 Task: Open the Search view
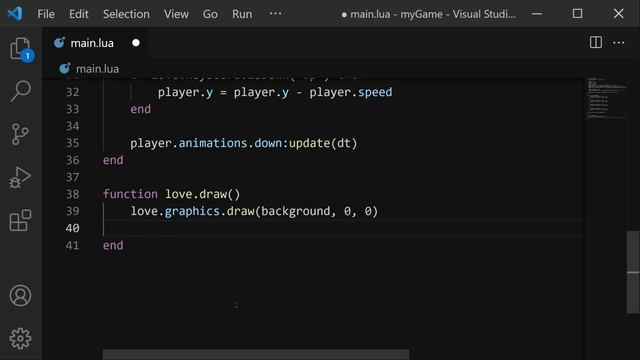point(20,91)
